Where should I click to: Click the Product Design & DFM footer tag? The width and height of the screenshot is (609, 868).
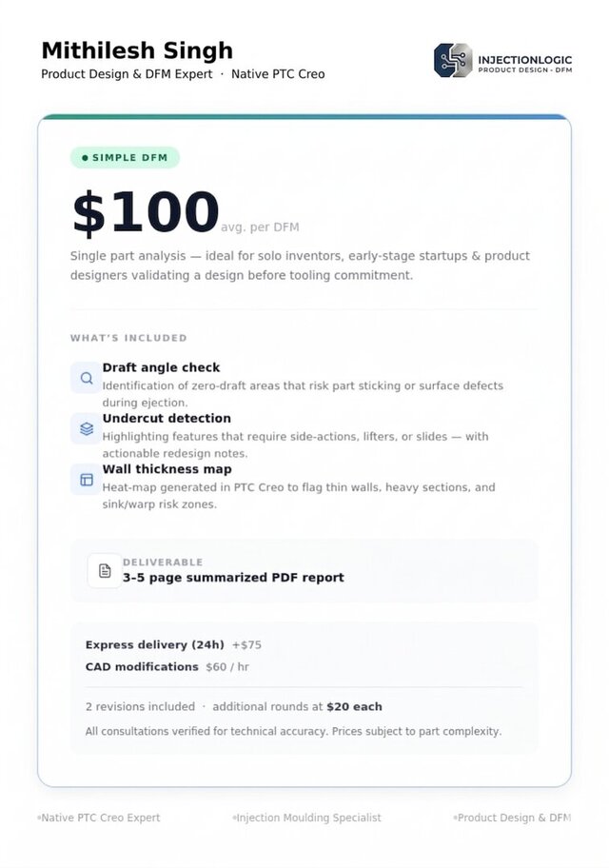point(514,818)
